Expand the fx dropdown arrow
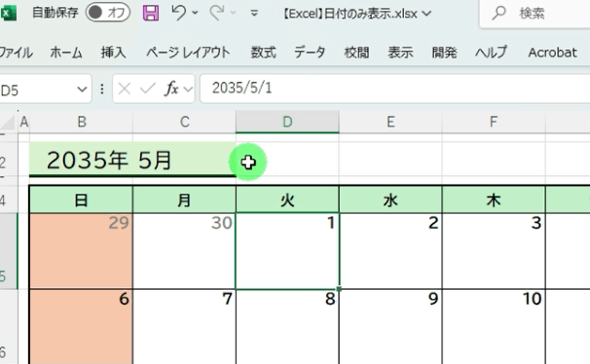590x364 pixels. pyautogui.click(x=188, y=90)
